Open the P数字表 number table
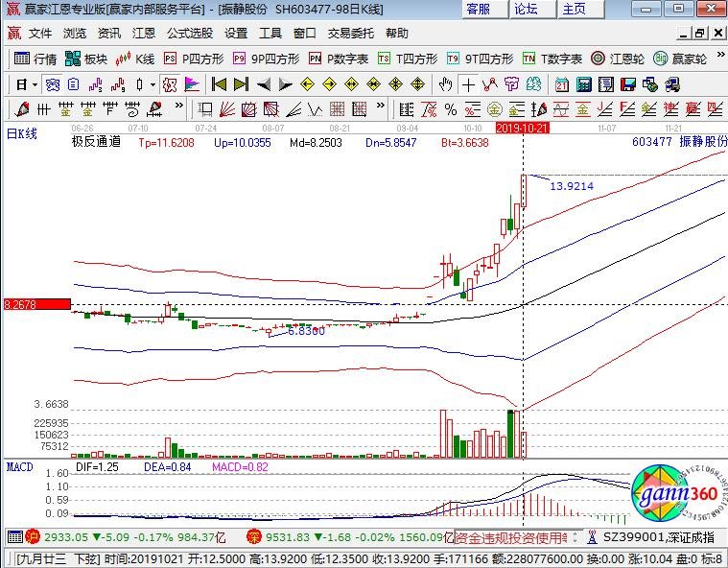This screenshot has width=728, height=568. (339, 59)
